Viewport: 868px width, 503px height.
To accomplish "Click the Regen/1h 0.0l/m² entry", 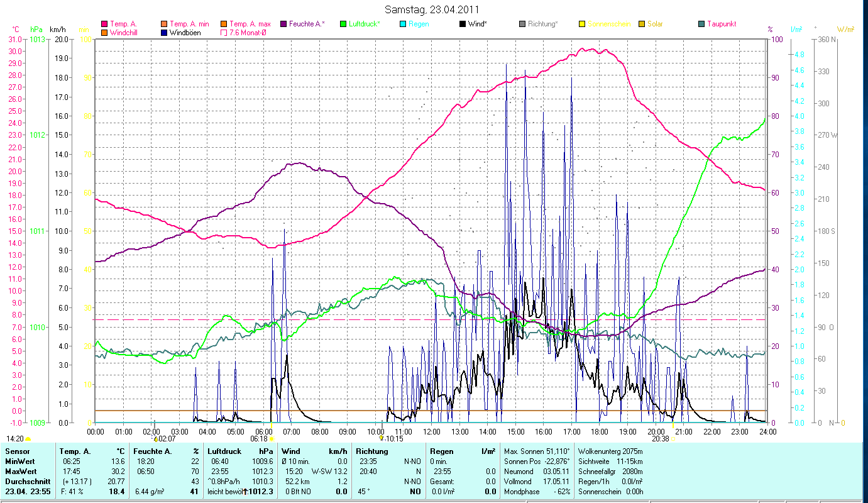I will pyautogui.click(x=610, y=482).
